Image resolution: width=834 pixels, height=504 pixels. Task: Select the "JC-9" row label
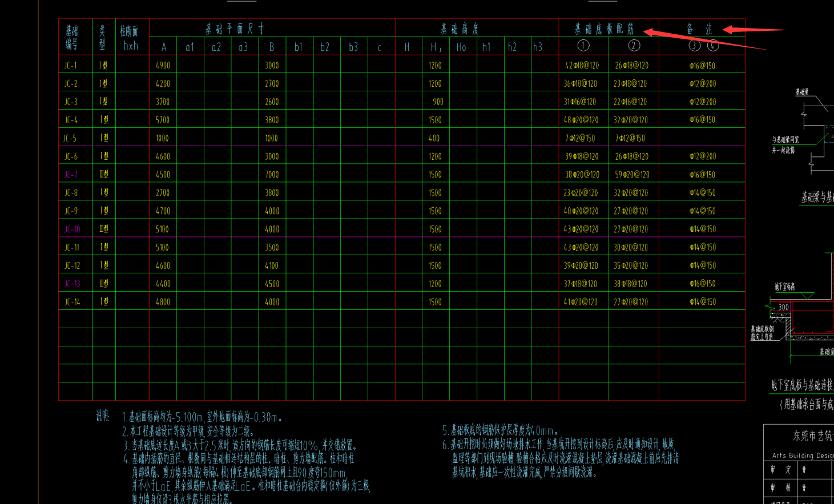(x=71, y=211)
